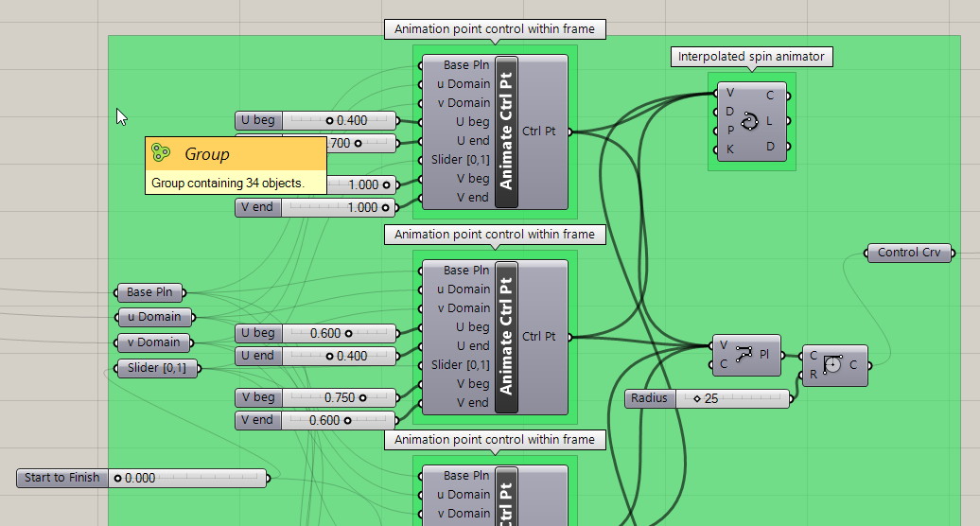This screenshot has height=526, width=980.
Task: Click V end input on middle Animate Ctrl Pt
Action: point(472,403)
